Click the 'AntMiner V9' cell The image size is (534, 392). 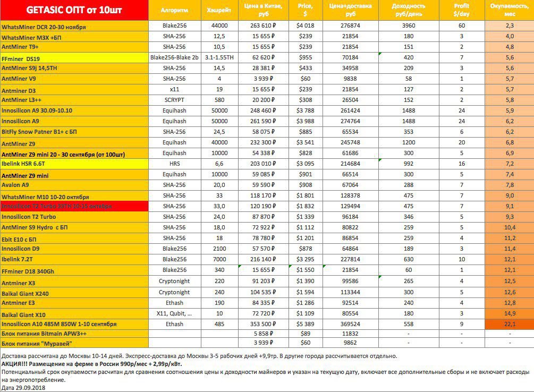click(x=74, y=79)
